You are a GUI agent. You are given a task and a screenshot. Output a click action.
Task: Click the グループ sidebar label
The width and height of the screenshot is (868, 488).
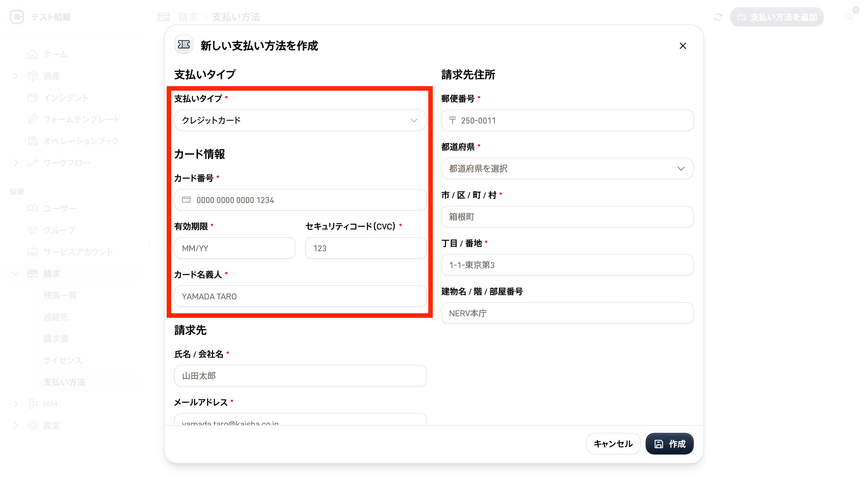(x=60, y=230)
